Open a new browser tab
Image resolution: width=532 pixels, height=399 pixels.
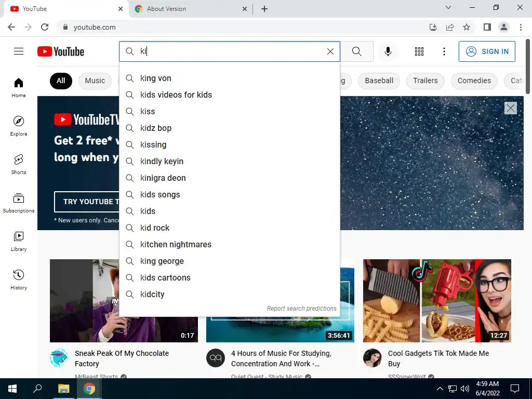coord(264,9)
